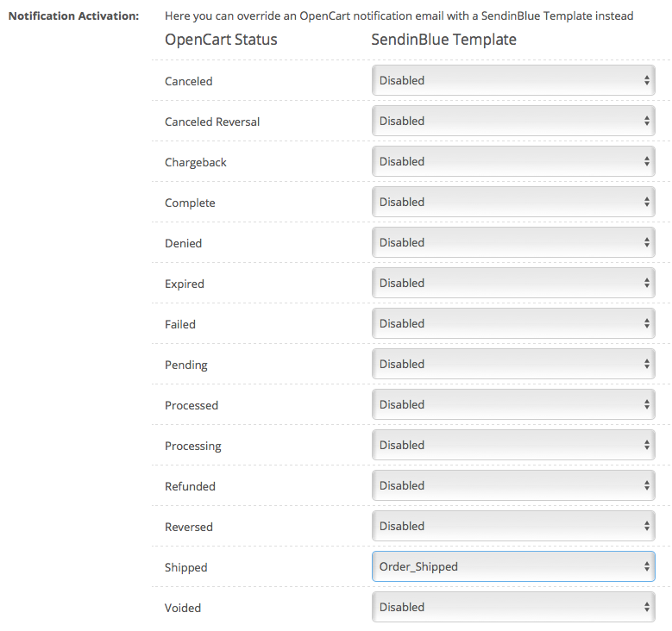672x631 pixels.
Task: Click the OpenCart Status column header
Action: click(221, 41)
